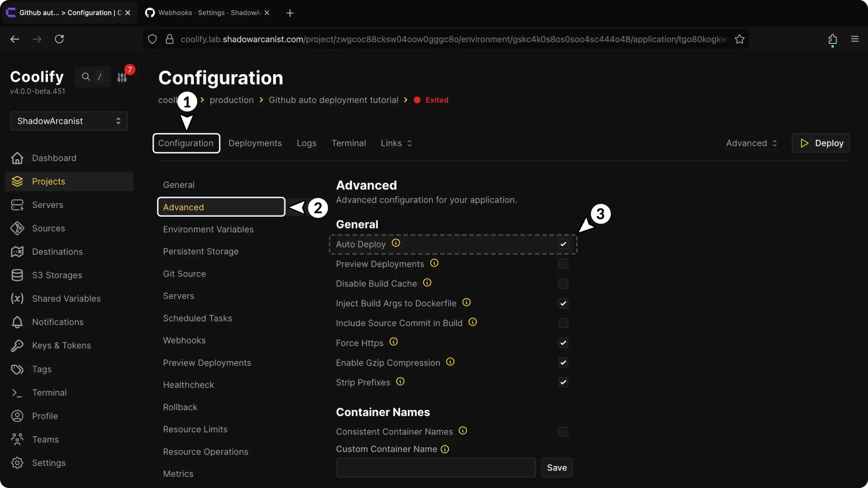Click the Save button for container name

click(x=557, y=468)
